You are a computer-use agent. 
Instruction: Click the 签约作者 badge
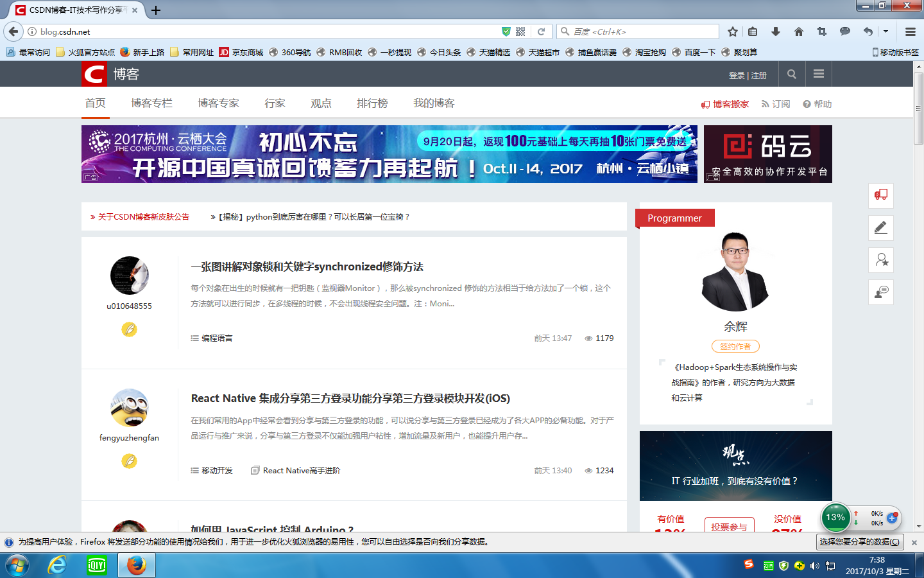735,346
